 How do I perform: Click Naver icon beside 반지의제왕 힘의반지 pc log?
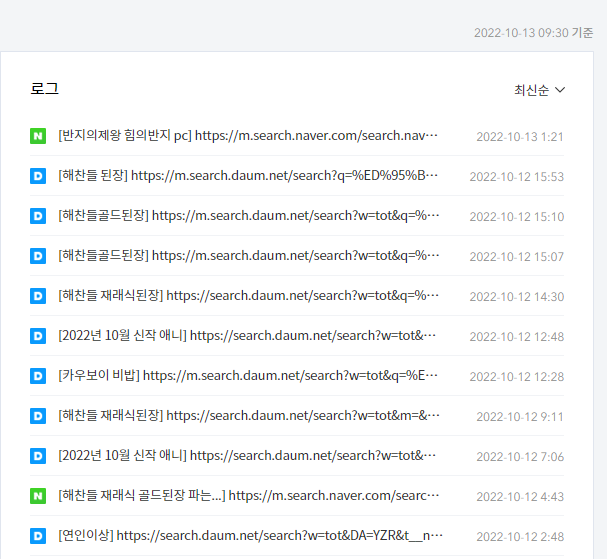pyautogui.click(x=38, y=136)
